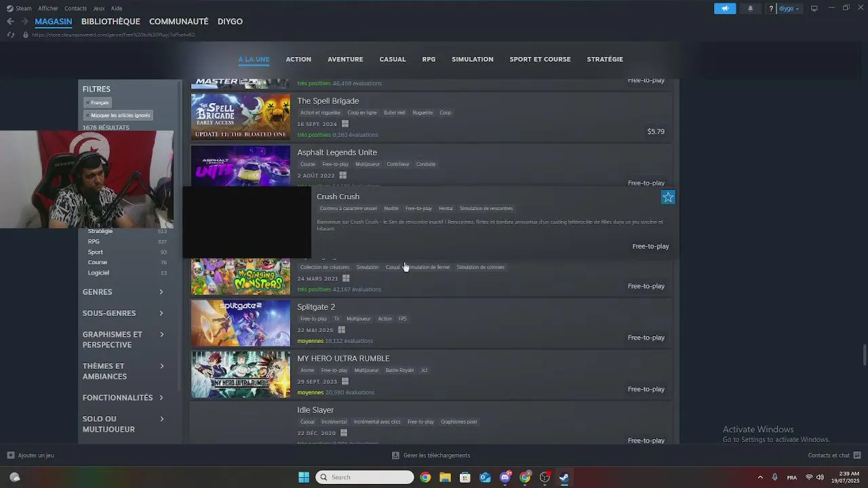Click the Gérer les téléchargements download icon

click(395, 455)
